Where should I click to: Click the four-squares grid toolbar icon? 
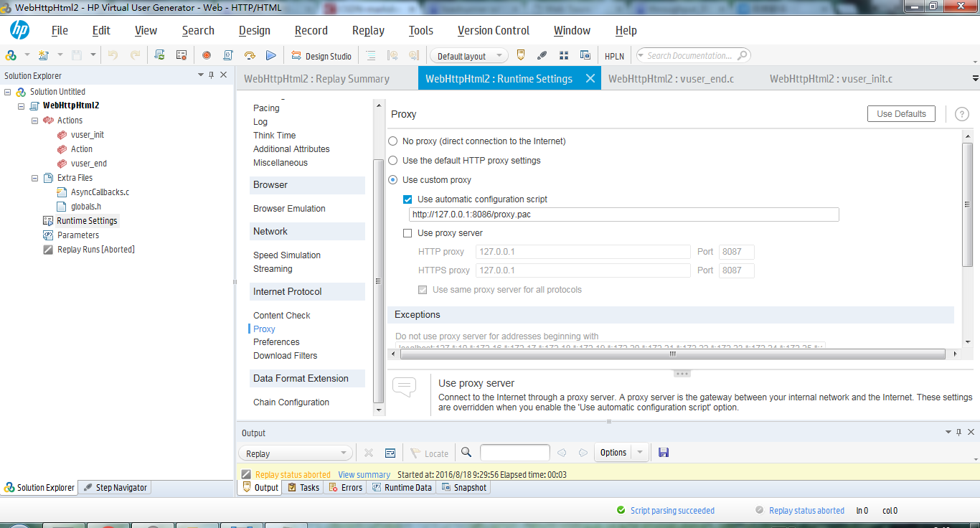(564, 55)
